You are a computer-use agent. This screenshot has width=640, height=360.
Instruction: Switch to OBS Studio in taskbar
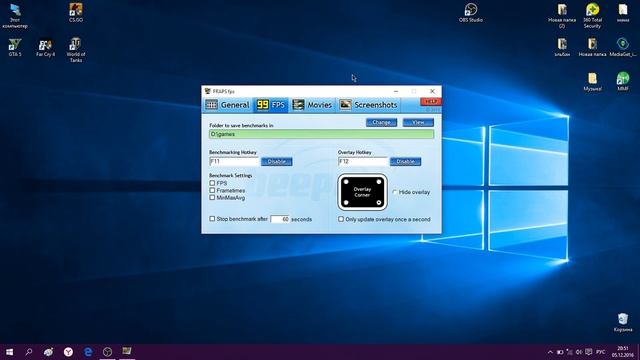(107, 352)
